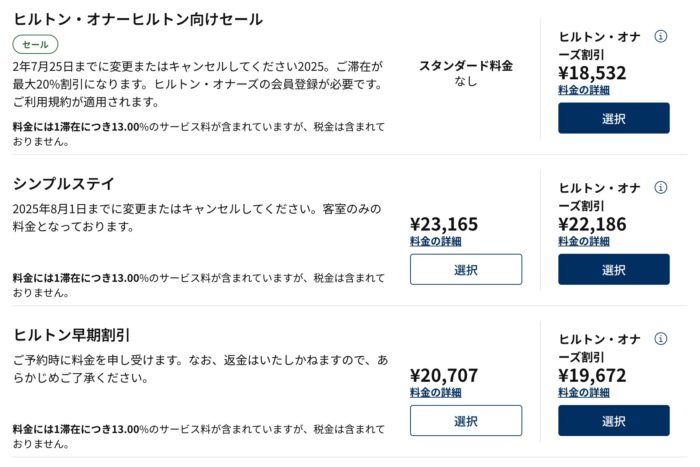Click the ヒルトン・オナーヒルトン向けセール heading
Image resolution: width=700 pixels, height=467 pixels.
[x=138, y=19]
